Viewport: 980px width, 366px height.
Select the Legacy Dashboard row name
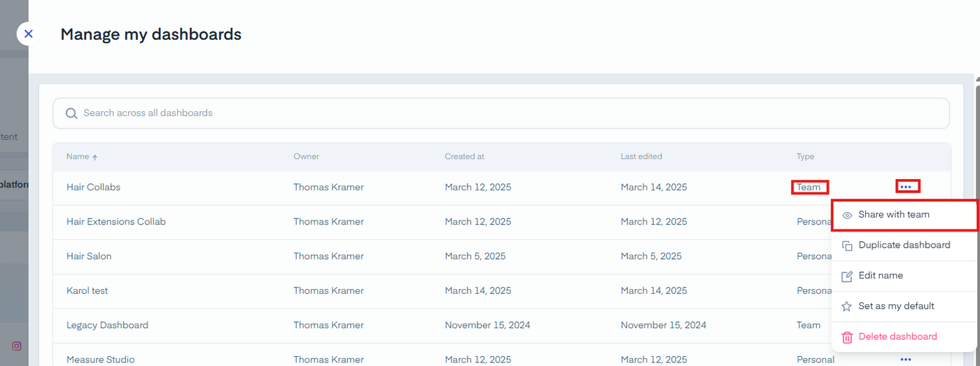pos(107,325)
